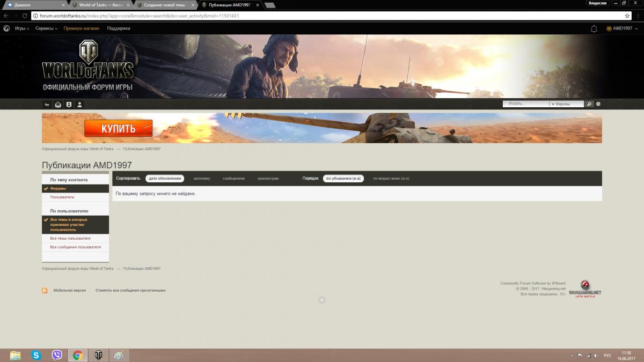Screen dimensions: 644x362
Task: Open a new browser tab
Action: point(270,5)
